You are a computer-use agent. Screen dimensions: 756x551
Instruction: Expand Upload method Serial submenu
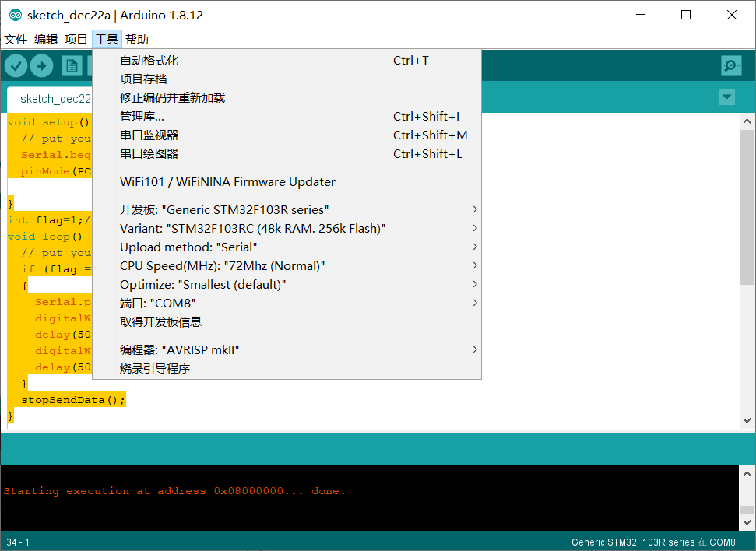point(287,247)
